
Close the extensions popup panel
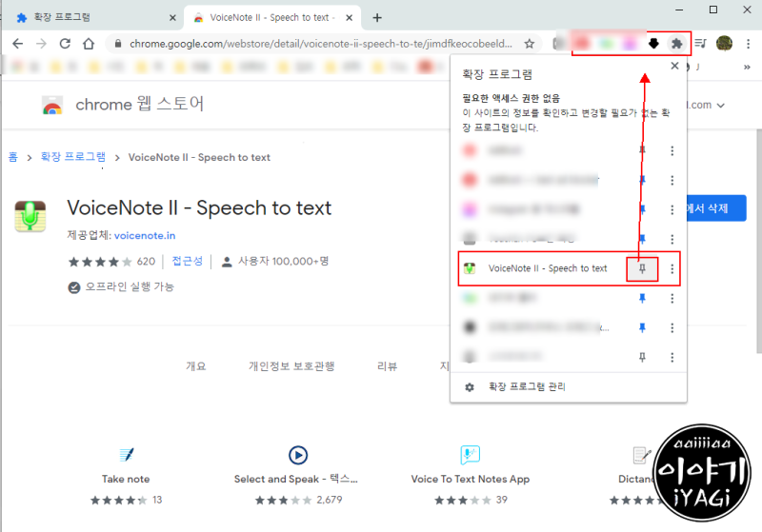[x=674, y=66]
